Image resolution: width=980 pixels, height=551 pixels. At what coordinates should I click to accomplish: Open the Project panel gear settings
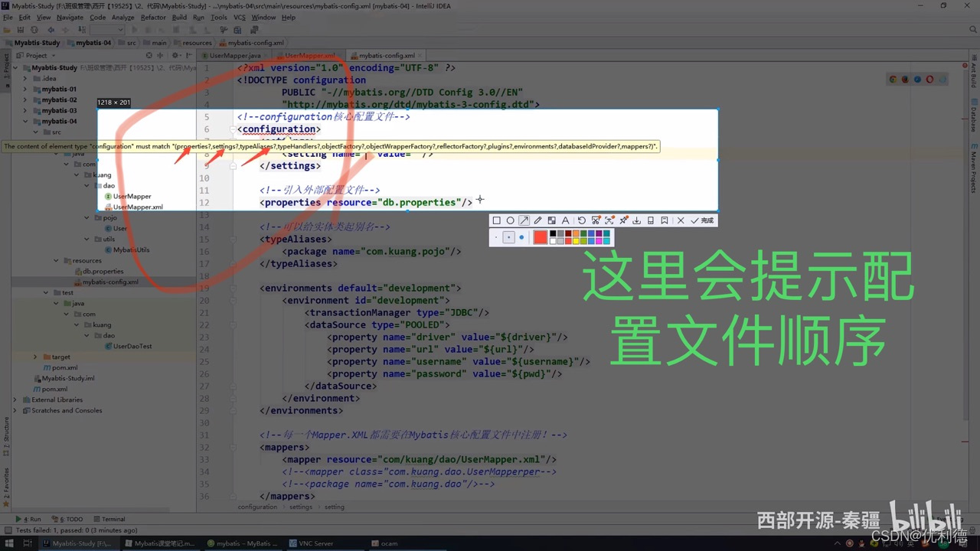click(x=175, y=55)
